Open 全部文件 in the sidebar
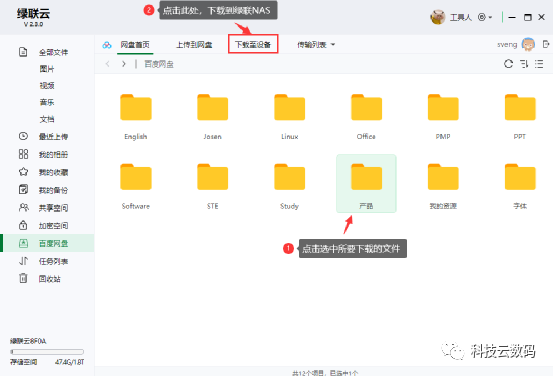The width and height of the screenshot is (553, 376). point(54,52)
